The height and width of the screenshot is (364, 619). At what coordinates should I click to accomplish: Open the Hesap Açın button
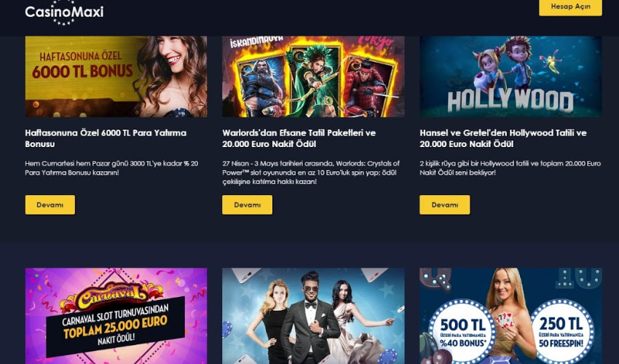[x=570, y=7]
